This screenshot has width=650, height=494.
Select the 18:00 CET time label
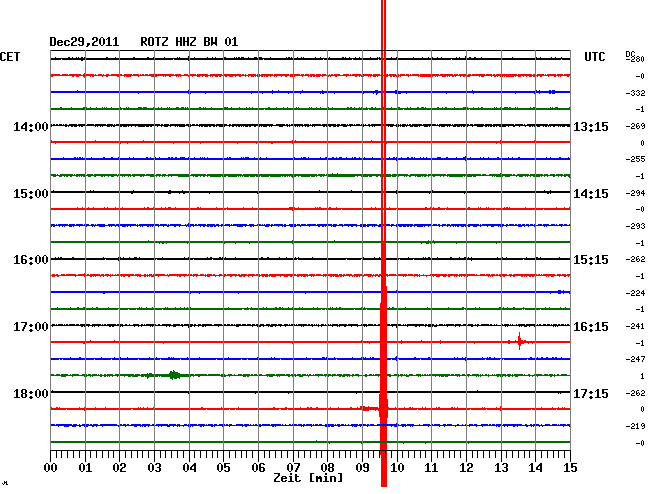pos(31,393)
